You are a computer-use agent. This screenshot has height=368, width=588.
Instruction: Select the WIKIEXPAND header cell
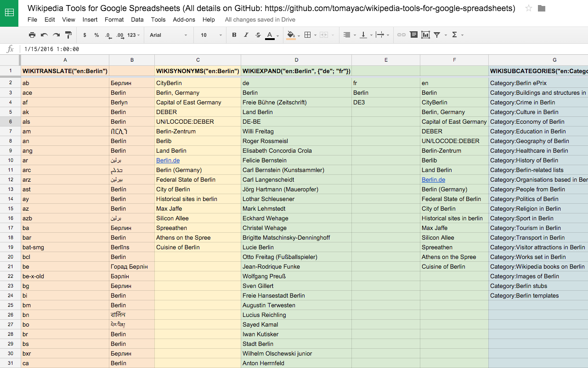click(x=296, y=71)
